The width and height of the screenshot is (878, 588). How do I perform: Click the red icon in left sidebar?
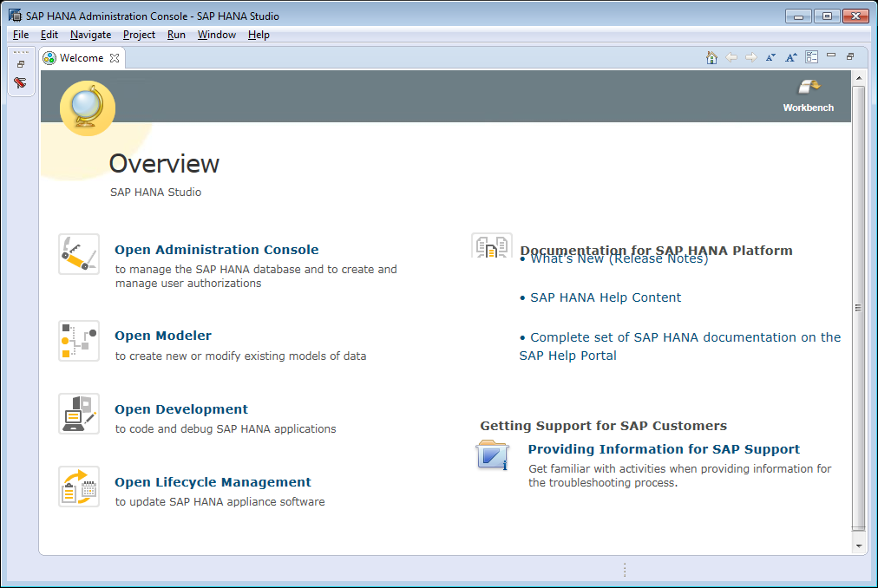pyautogui.click(x=21, y=83)
